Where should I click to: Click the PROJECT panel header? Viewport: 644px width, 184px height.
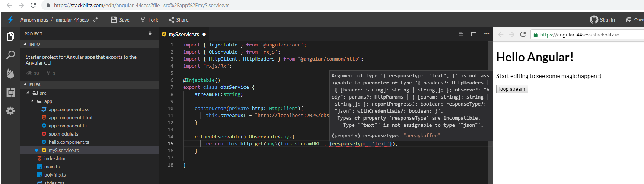34,34
